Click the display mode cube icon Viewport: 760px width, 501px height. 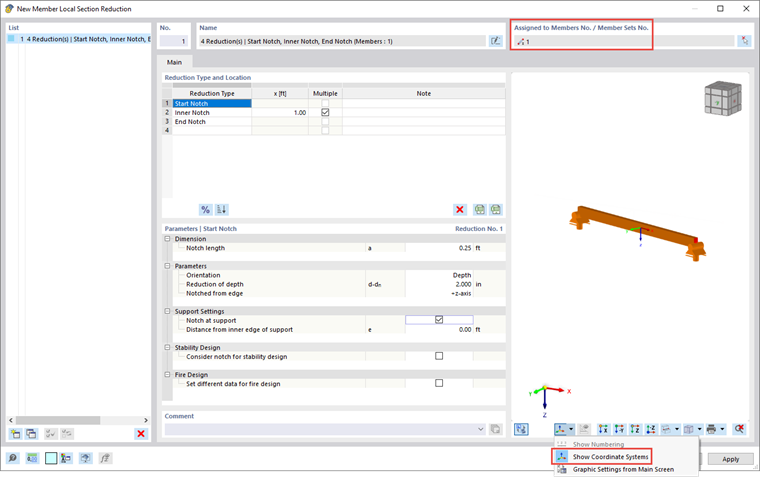tap(689, 429)
